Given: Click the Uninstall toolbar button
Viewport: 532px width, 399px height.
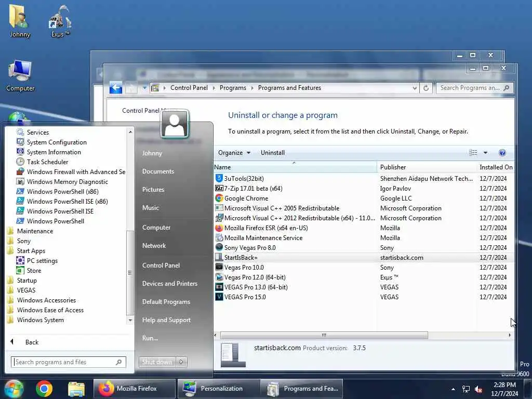Looking at the screenshot, I should point(272,153).
